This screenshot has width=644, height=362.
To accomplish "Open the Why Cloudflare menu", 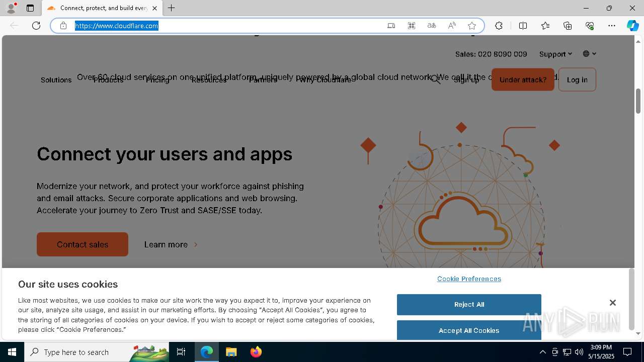I will tap(326, 80).
